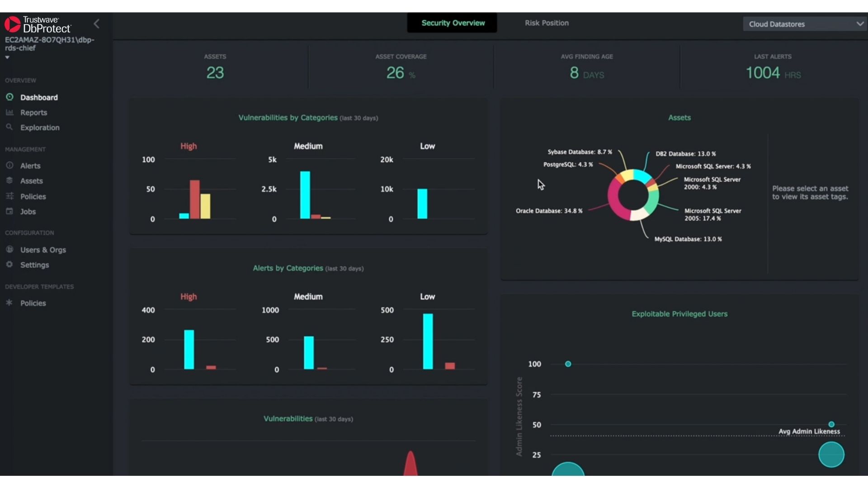Click the Exploration magnifier icon
Image resolution: width=868 pixels, height=488 pixels.
[x=9, y=127]
